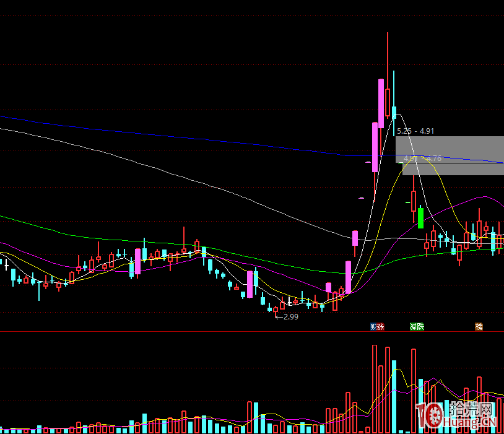The width and height of the screenshot is (504, 434).
Task: Open the green 减跌 info marker
Action: coord(417,327)
